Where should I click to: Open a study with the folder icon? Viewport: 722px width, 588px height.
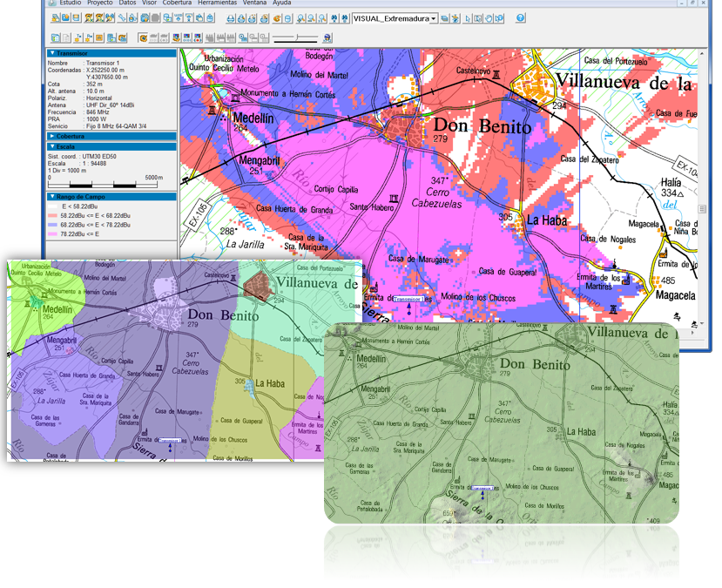65,18
